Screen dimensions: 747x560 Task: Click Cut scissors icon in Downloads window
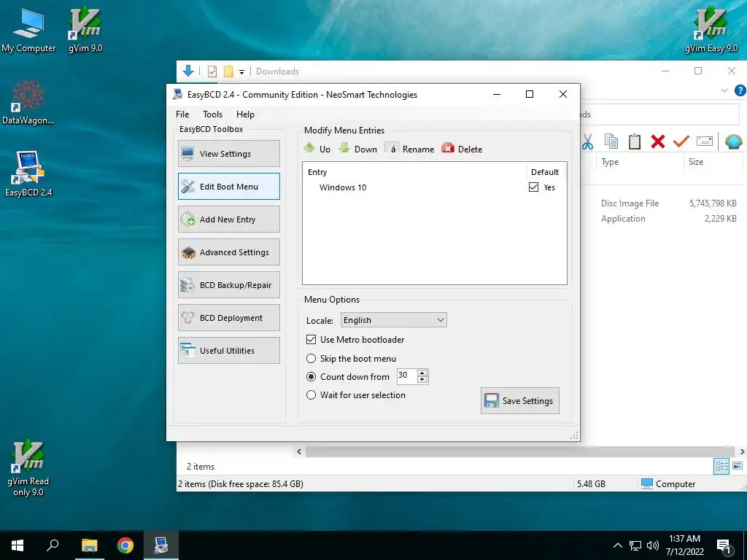(587, 141)
